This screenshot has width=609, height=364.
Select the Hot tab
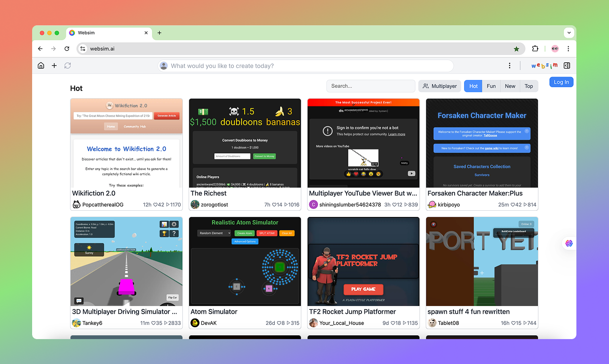click(473, 86)
